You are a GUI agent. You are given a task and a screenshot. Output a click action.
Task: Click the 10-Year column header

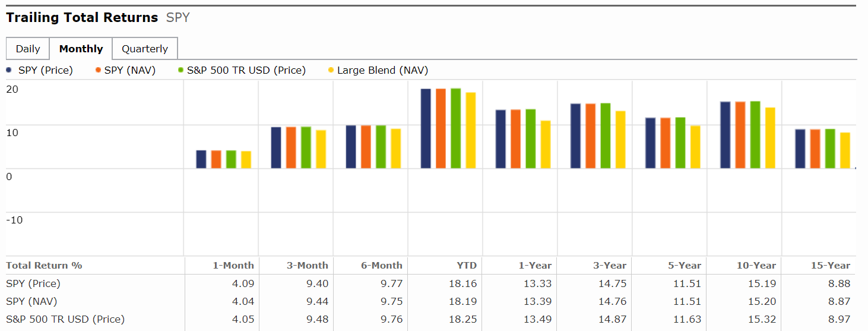coord(756,266)
